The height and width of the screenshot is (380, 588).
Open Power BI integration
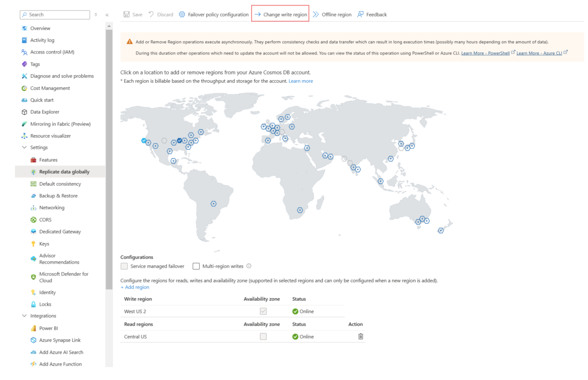48,328
